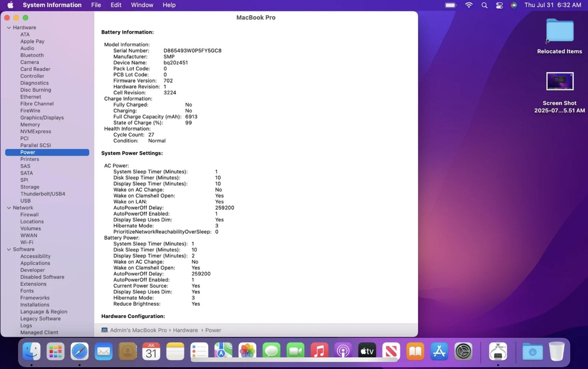Click the menu bar date and time
This screenshot has height=369, width=588.
[x=552, y=5]
